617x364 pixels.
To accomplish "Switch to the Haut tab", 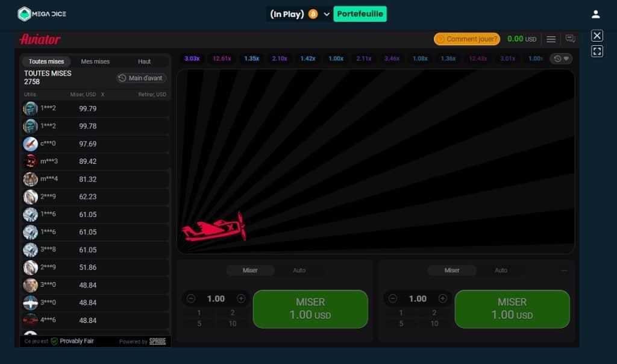I will pyautogui.click(x=144, y=61).
